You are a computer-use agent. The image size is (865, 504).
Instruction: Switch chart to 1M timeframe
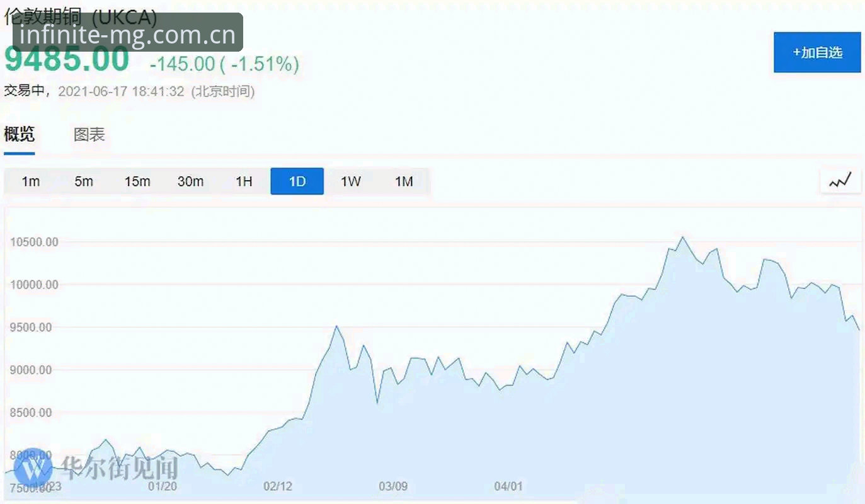(x=404, y=181)
